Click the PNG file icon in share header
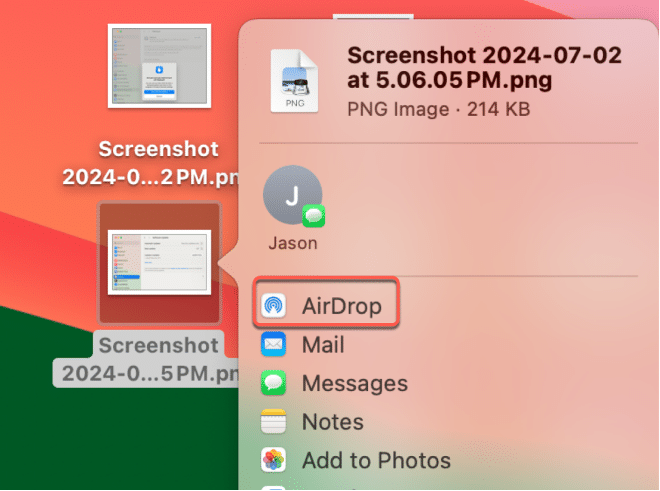This screenshot has width=660, height=491. 294,81
